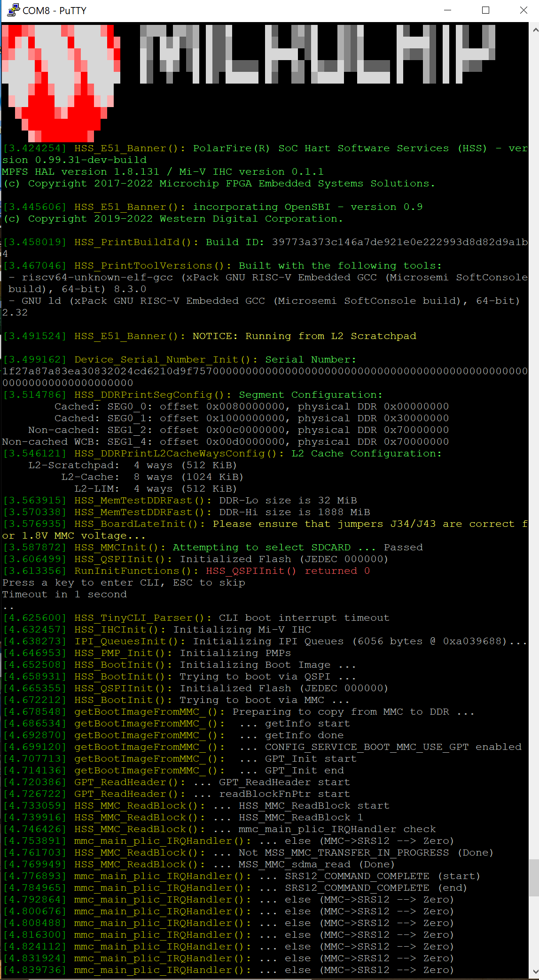Click the 'Non-cached WCB: SEG1_4' row
This screenshot has width=539, height=980.
pos(225,441)
